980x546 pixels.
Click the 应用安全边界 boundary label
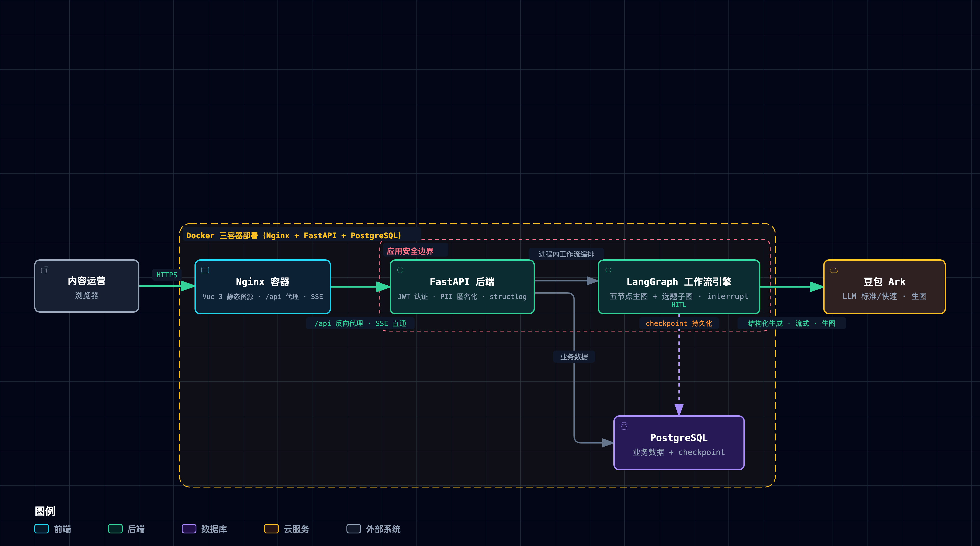point(410,251)
